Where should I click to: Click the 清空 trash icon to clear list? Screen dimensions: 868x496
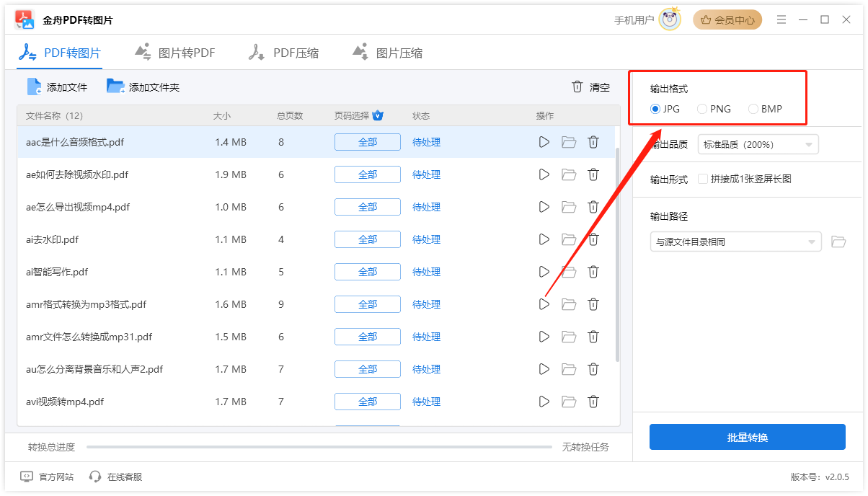[x=577, y=86]
